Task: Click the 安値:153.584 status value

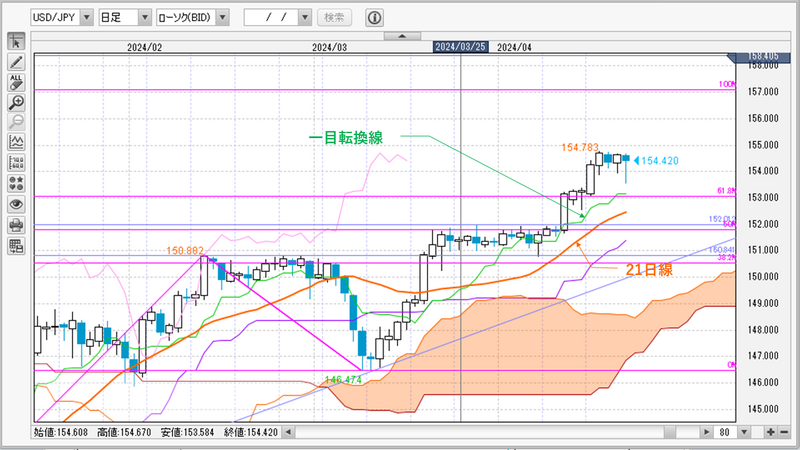Action: 187,433
